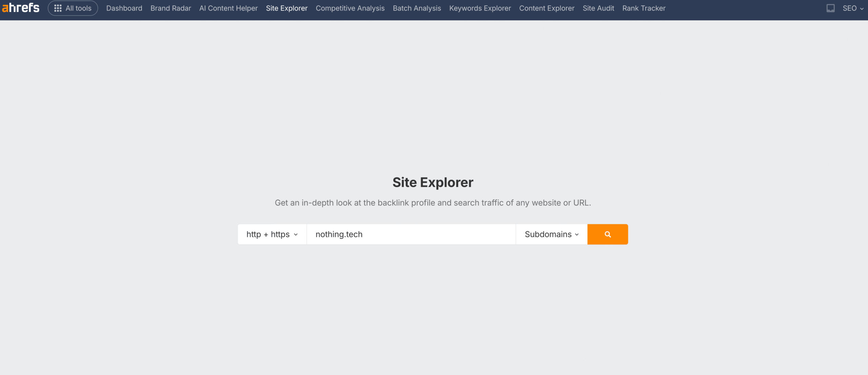Open the http + https protocol dropdown
The image size is (868, 375).
pos(272,234)
